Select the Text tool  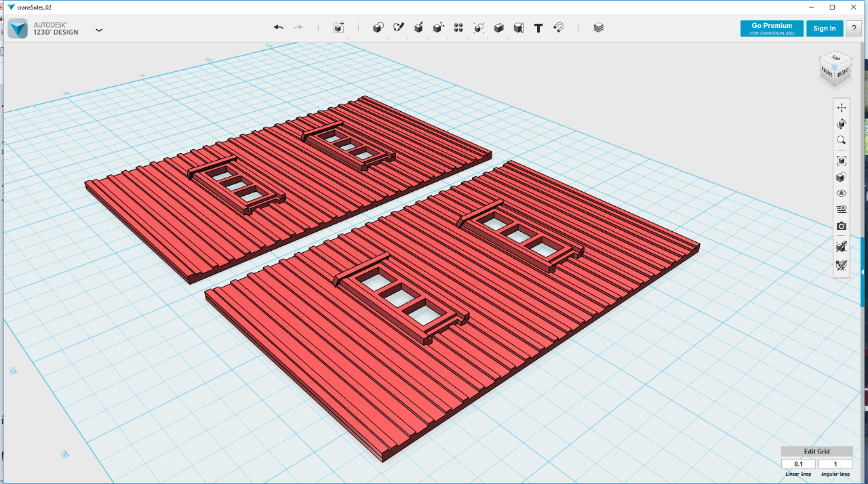tap(538, 28)
